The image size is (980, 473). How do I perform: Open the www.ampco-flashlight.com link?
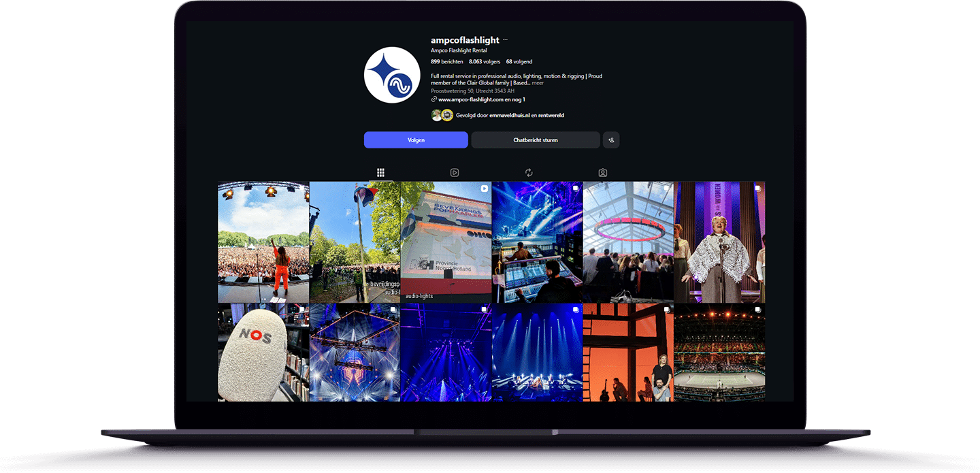click(x=481, y=99)
